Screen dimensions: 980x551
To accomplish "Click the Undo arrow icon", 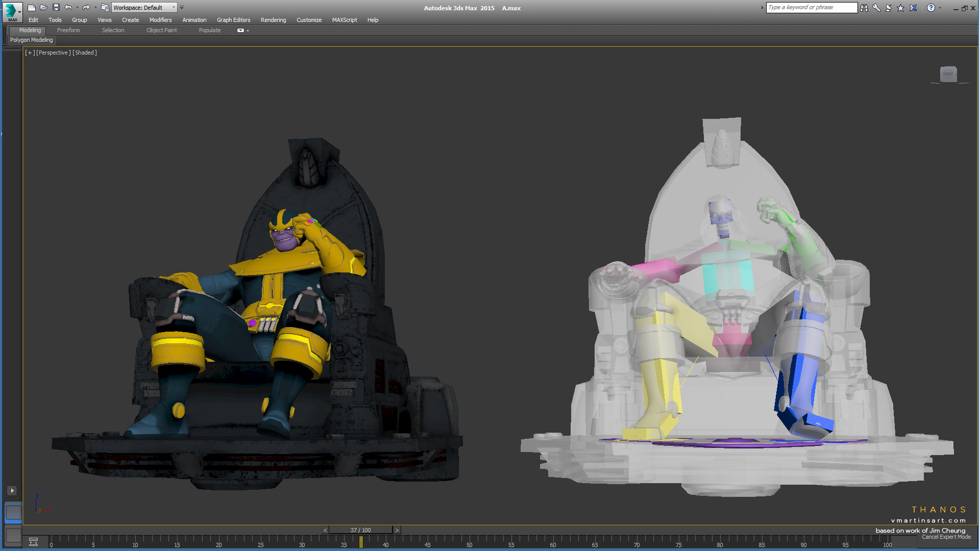I will 68,8.
